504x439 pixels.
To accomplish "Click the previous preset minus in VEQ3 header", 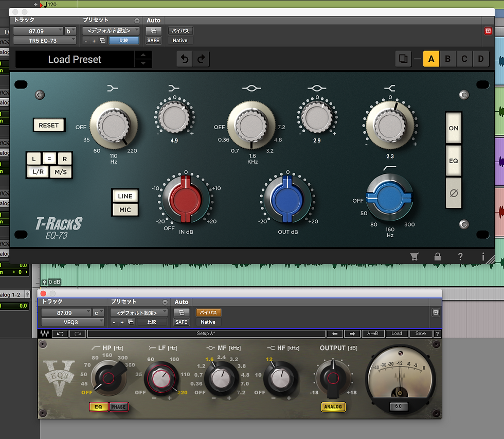I will [x=114, y=322].
